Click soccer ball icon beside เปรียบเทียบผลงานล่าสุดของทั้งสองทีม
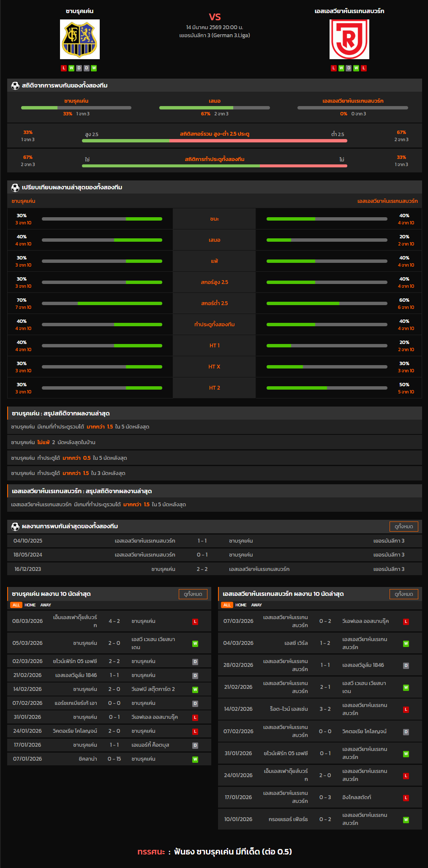Screen dimensions: 428x868 (x=15, y=188)
